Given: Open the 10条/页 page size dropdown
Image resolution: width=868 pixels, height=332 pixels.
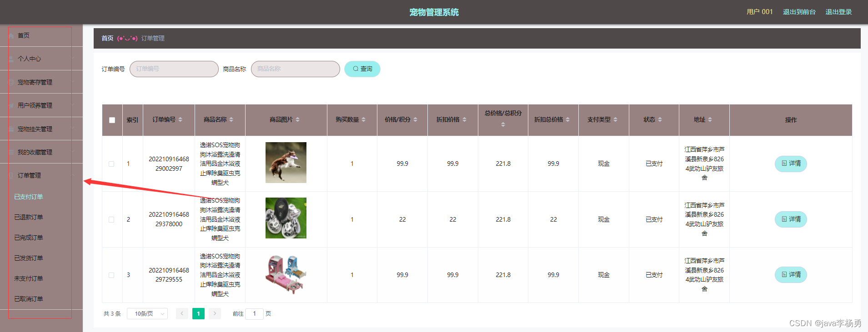Looking at the screenshot, I should click(147, 313).
